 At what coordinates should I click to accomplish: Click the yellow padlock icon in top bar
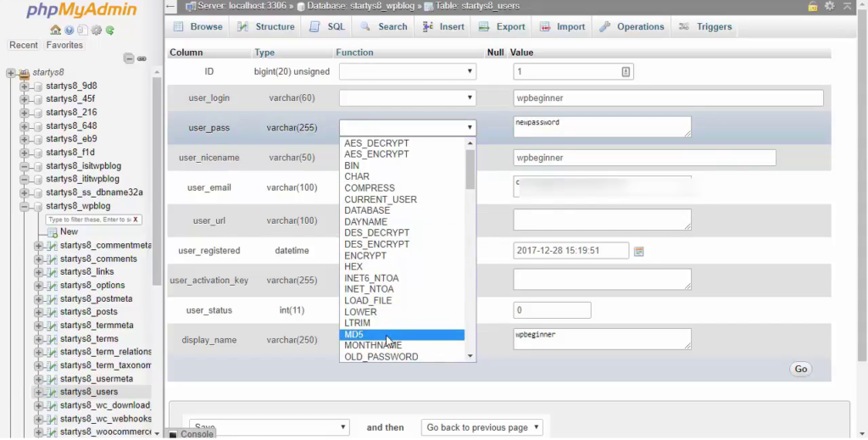[x=812, y=6]
